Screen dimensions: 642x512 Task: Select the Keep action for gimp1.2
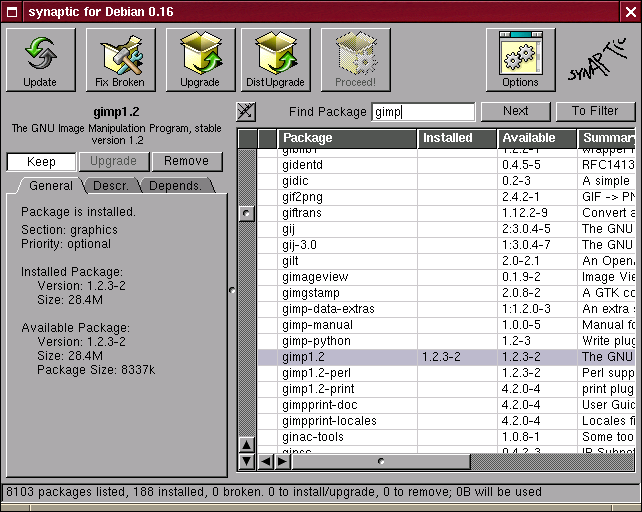coord(41,161)
